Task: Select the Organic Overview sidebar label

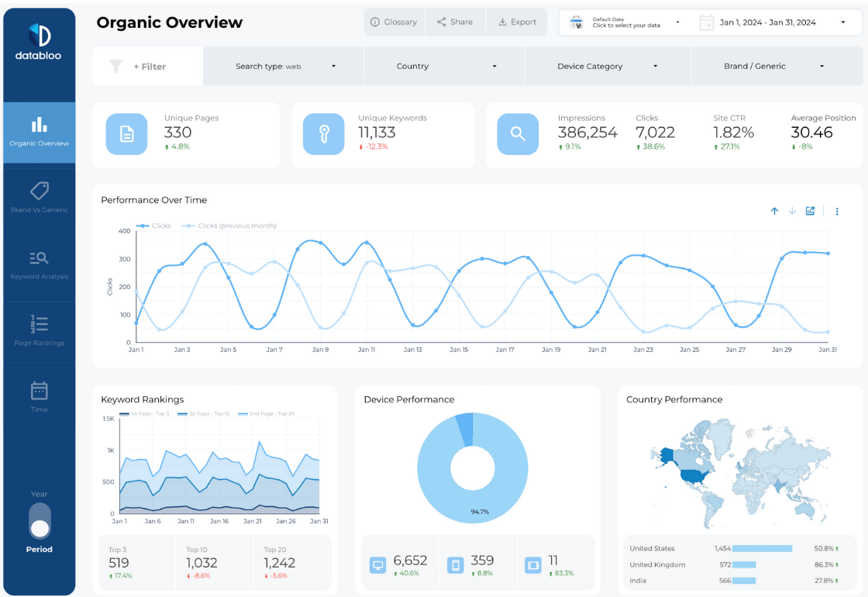Action: click(40, 143)
